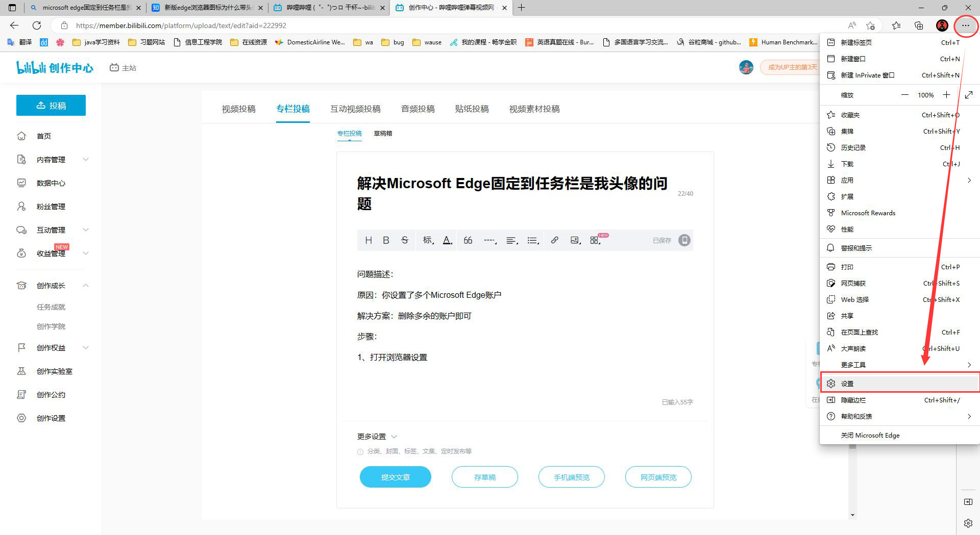Open 历史记录 from Edge menu
The image size is (980, 535).
[900, 147]
